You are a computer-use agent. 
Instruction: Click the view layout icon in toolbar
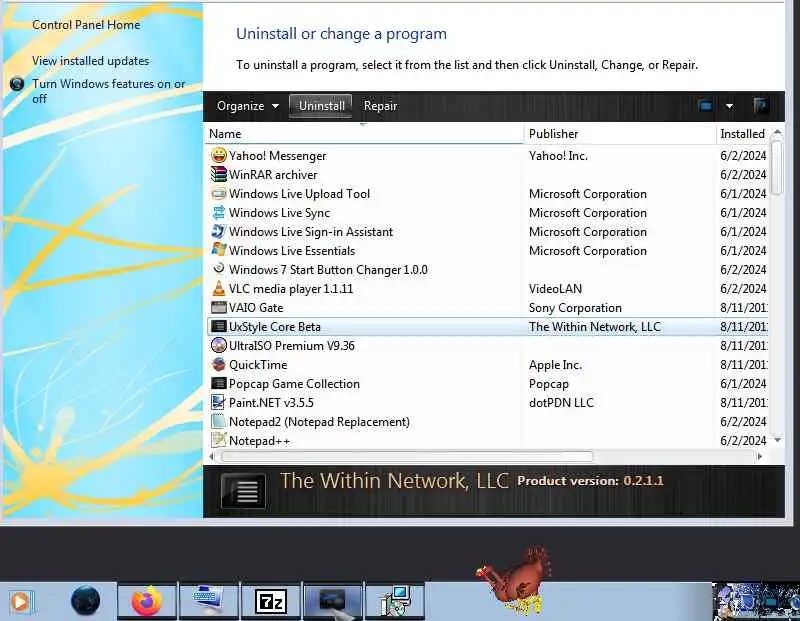706,106
